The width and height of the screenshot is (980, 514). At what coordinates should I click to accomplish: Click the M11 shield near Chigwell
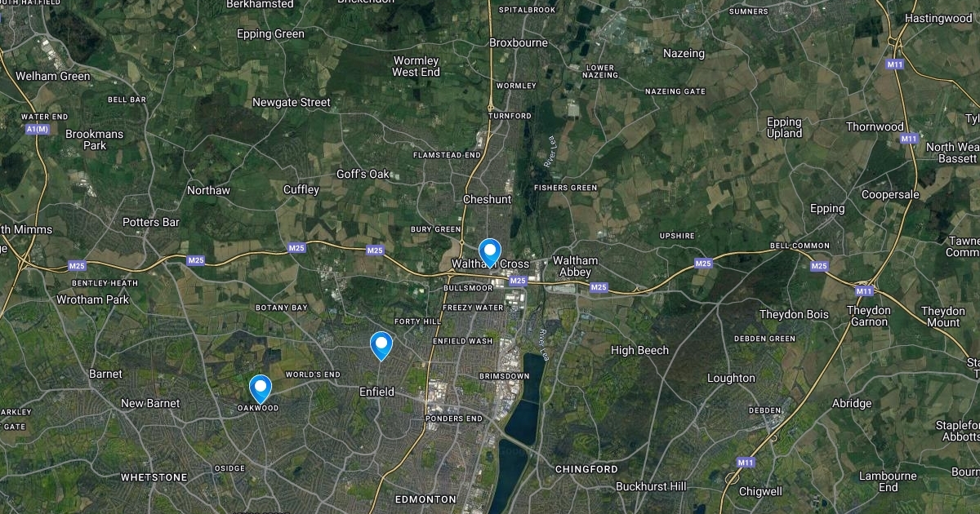(x=745, y=463)
